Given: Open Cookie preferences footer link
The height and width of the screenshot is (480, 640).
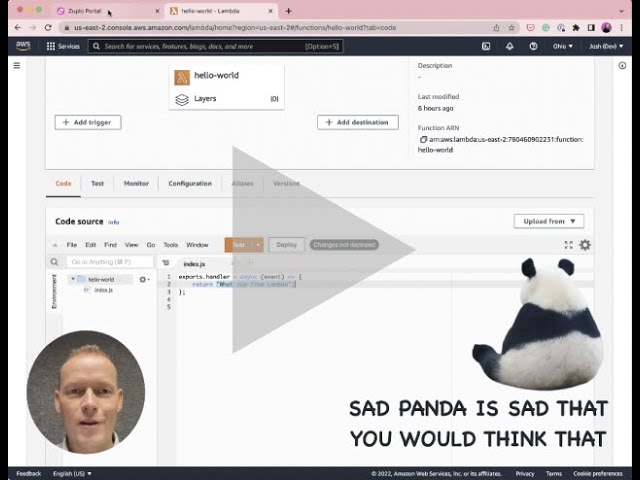Looking at the screenshot, I should (x=598, y=473).
